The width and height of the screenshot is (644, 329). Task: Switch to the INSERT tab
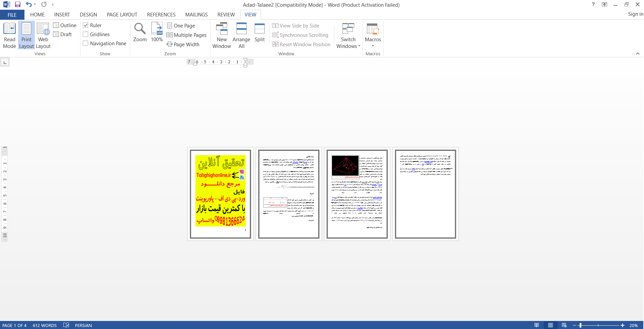click(x=62, y=15)
